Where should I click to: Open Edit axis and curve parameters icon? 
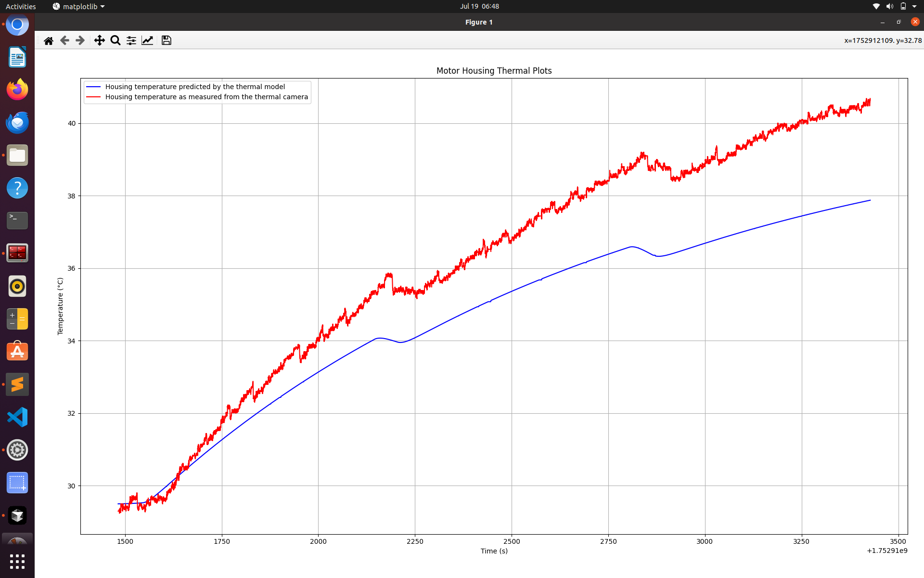tap(147, 40)
